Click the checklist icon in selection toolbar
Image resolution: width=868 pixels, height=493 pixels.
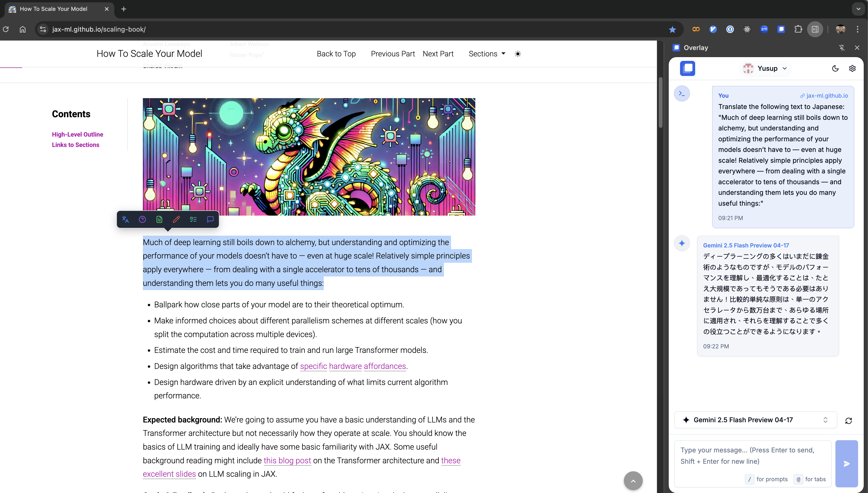coord(193,219)
